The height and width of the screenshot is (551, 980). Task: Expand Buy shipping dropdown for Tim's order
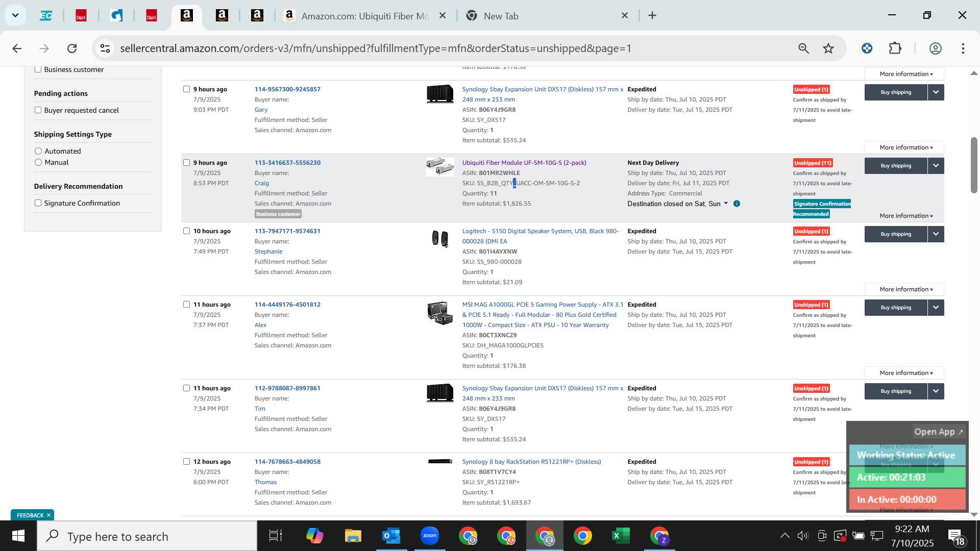[936, 391]
